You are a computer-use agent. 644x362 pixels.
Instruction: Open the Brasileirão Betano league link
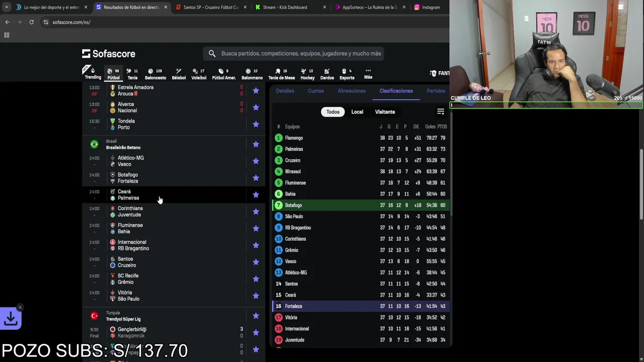pyautogui.click(x=123, y=147)
